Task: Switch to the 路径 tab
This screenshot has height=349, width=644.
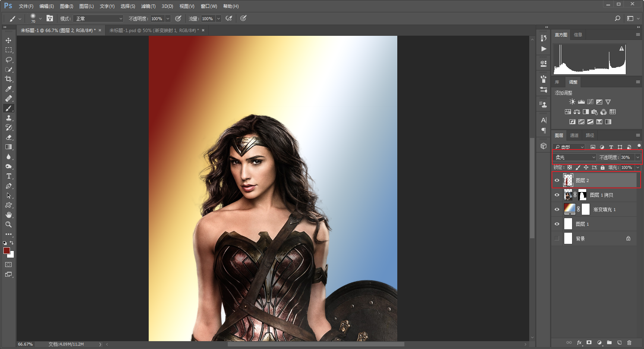Action: pyautogui.click(x=590, y=135)
